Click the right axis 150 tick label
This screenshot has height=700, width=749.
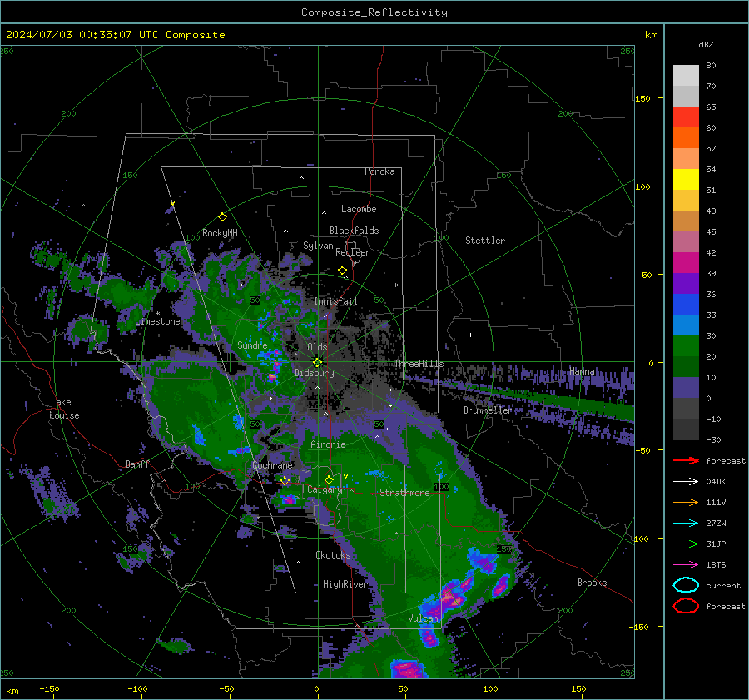(642, 98)
